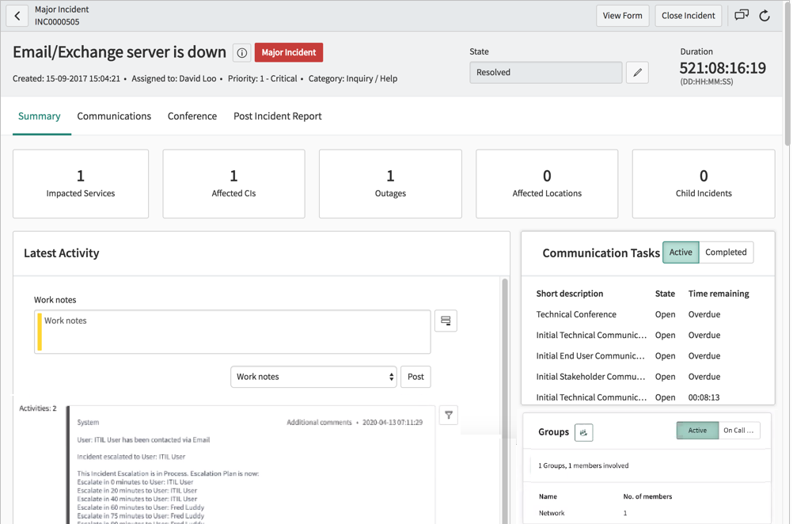The width and height of the screenshot is (812, 524).
Task: Click the pencil icon to edit State
Action: pyautogui.click(x=637, y=73)
